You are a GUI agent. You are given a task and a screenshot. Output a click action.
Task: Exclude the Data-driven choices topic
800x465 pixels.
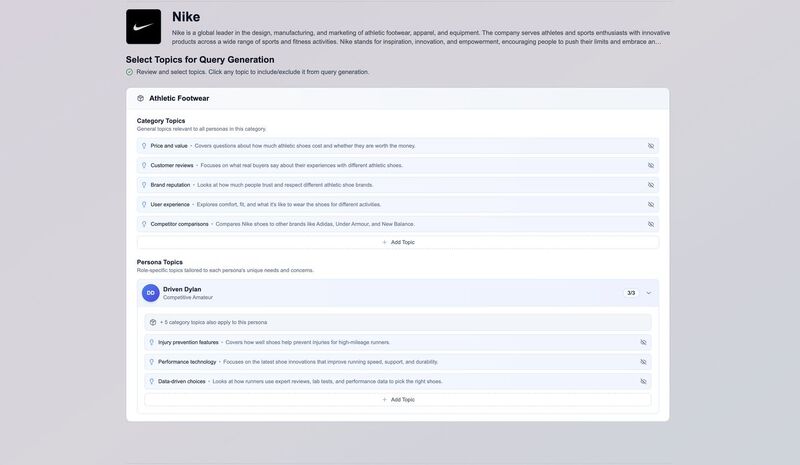point(643,381)
